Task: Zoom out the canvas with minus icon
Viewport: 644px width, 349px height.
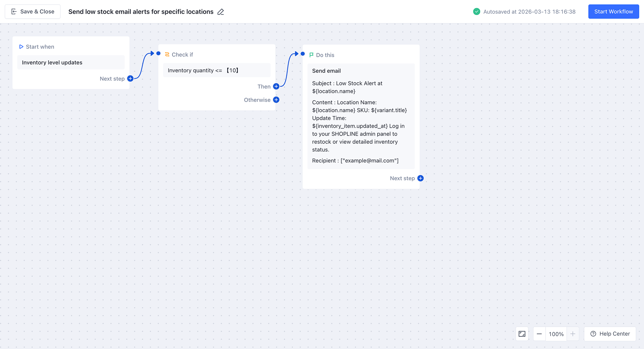Action: 539,334
